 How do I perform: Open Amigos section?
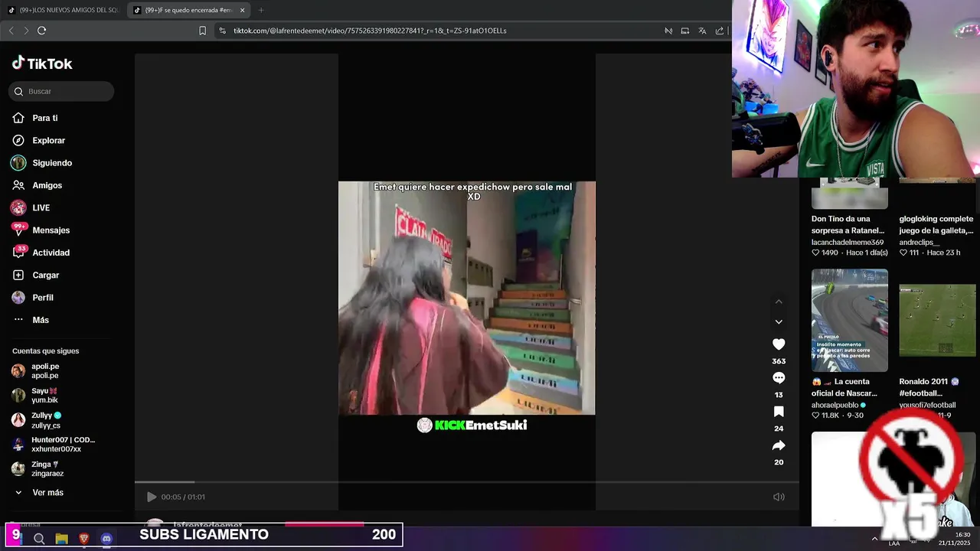pos(47,185)
